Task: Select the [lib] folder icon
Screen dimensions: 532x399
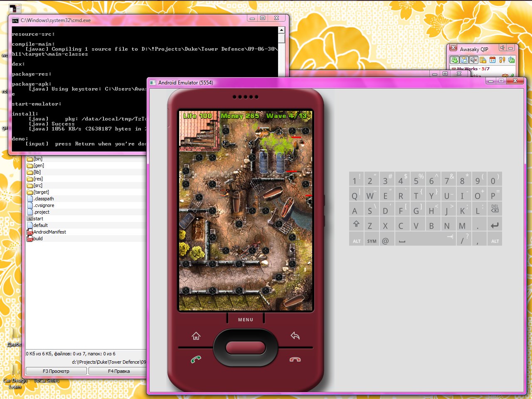Action: pyautogui.click(x=30, y=172)
